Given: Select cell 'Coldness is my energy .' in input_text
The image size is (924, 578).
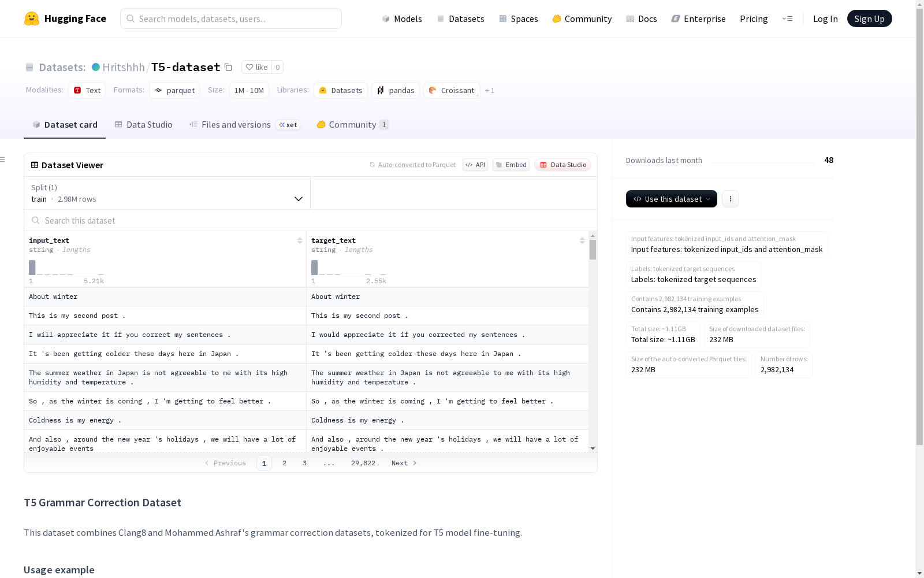Looking at the screenshot, I should pyautogui.click(x=165, y=420).
